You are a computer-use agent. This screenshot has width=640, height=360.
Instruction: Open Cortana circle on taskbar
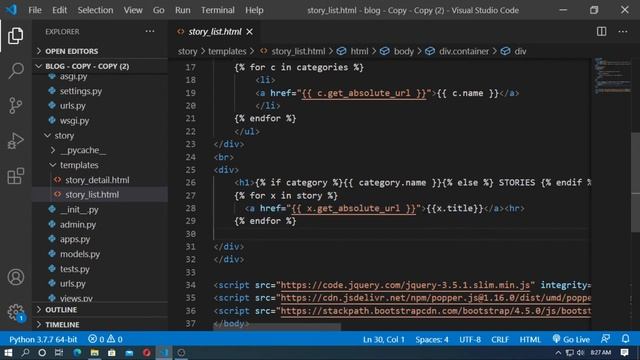click(x=42, y=353)
